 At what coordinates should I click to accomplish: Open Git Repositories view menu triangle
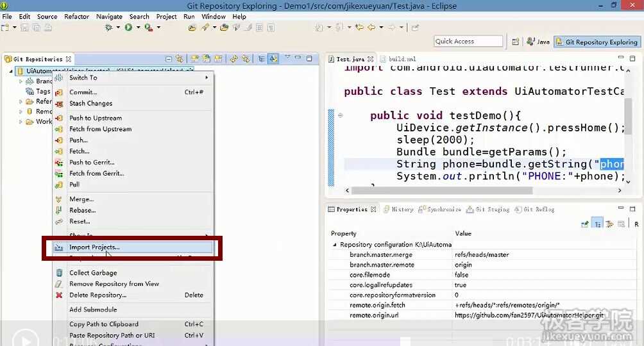click(287, 58)
